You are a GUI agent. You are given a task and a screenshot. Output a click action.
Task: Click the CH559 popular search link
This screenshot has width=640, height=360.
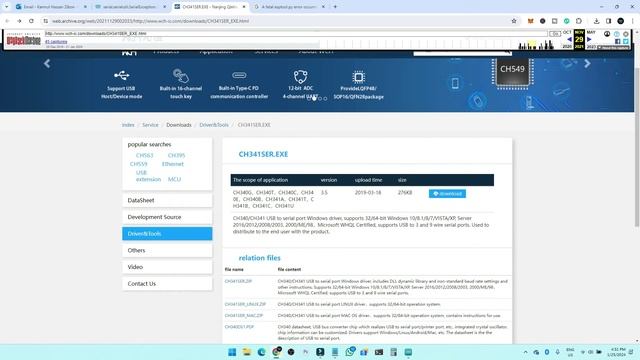pos(138,164)
